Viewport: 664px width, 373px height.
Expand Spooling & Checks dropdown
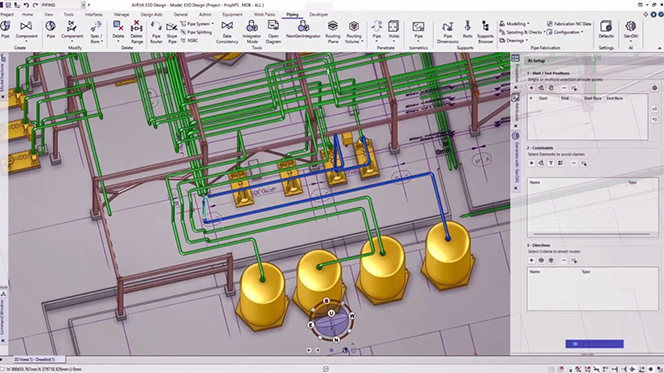coord(522,32)
